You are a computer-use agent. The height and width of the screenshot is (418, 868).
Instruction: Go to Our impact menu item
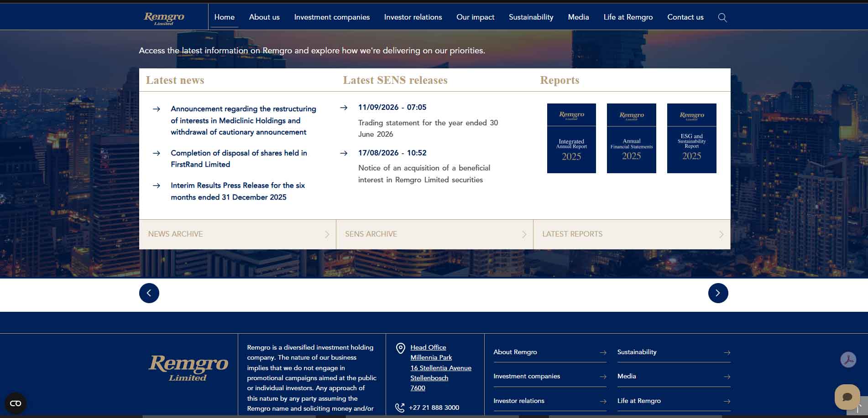(x=476, y=17)
